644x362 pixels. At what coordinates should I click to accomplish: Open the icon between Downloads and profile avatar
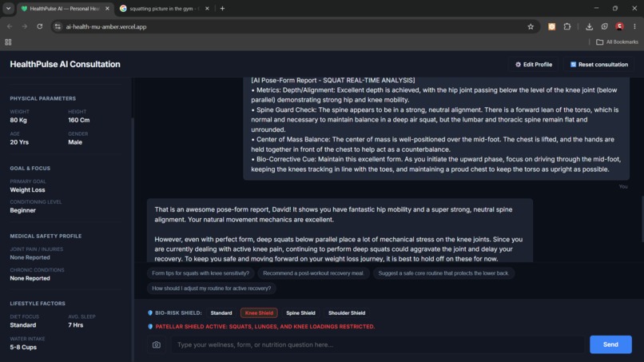pyautogui.click(x=604, y=26)
